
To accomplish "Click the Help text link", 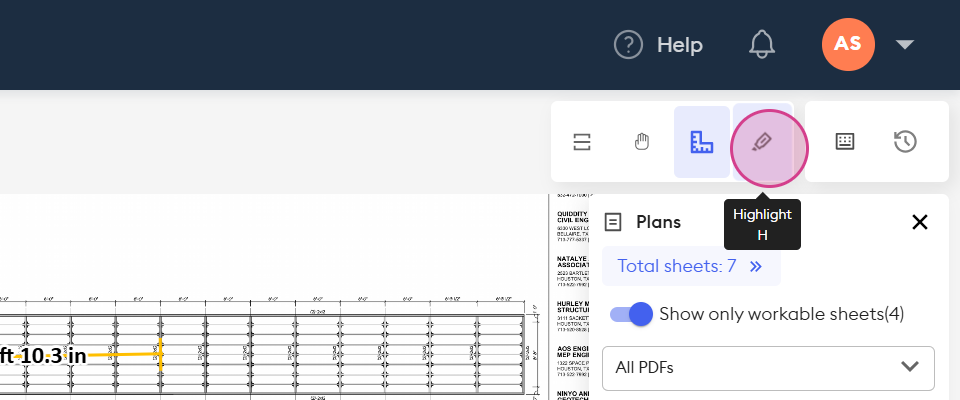I will point(680,45).
